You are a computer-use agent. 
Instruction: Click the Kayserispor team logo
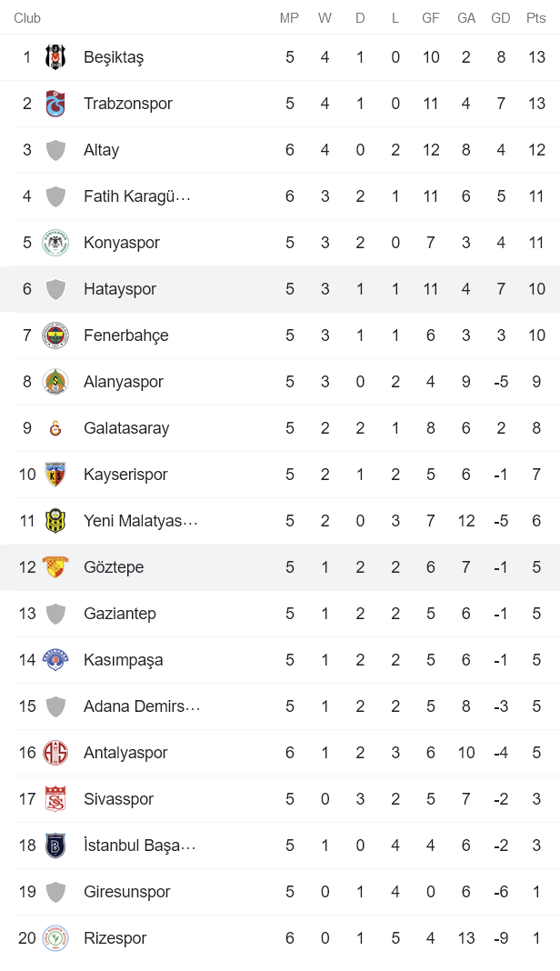(x=55, y=474)
